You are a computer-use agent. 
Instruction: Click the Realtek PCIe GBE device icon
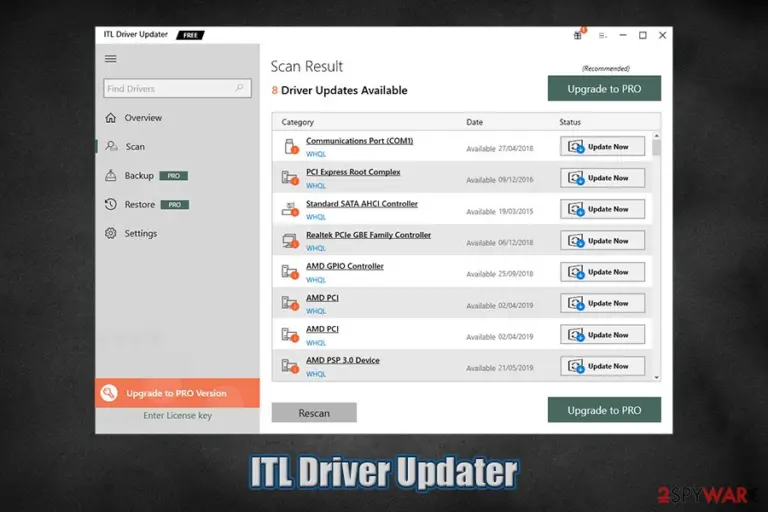(290, 241)
